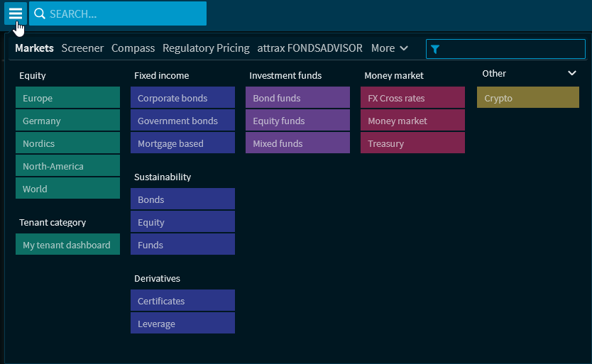
Task: Open the Treasury money market tile
Action: point(412,143)
